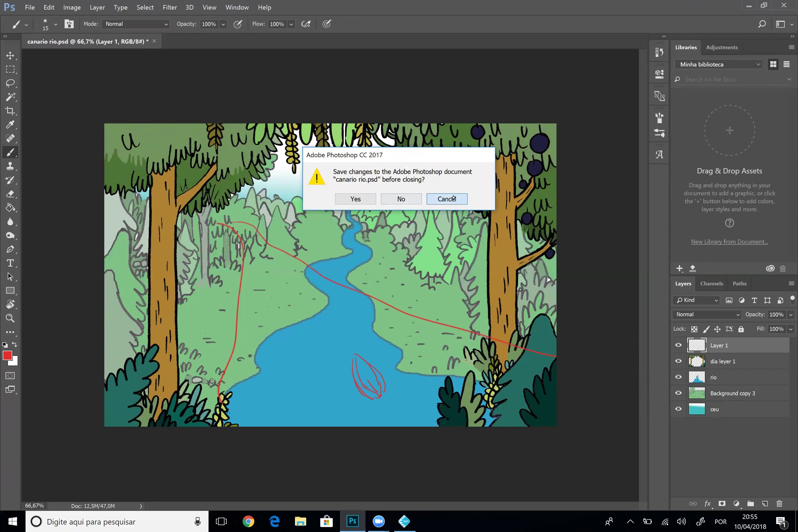The width and height of the screenshot is (798, 532).
Task: Click Yes to save changes
Action: pos(355,199)
